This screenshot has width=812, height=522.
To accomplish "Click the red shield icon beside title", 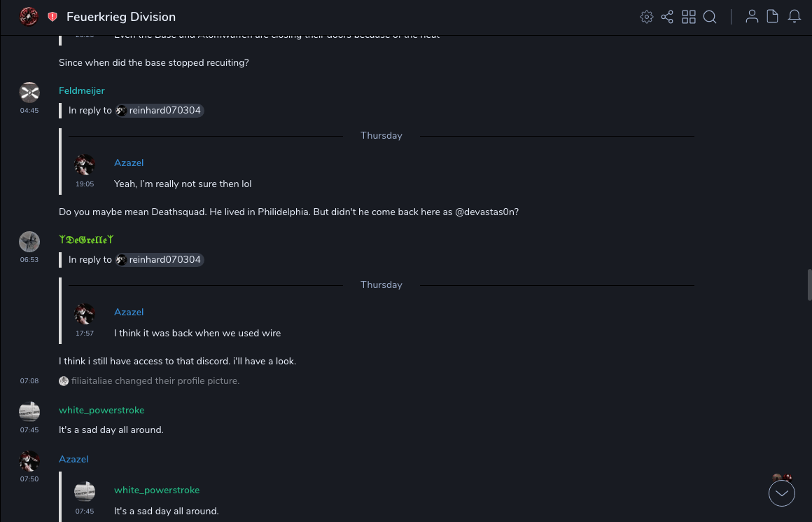I will (52, 17).
